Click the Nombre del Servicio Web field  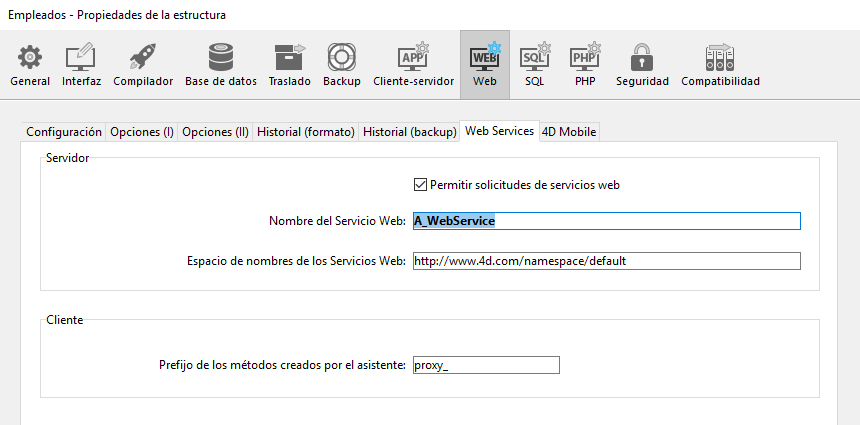click(x=605, y=221)
